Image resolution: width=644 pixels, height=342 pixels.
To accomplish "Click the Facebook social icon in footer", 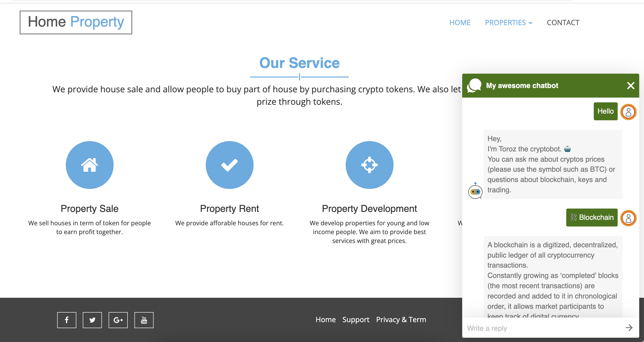I will 67,320.
